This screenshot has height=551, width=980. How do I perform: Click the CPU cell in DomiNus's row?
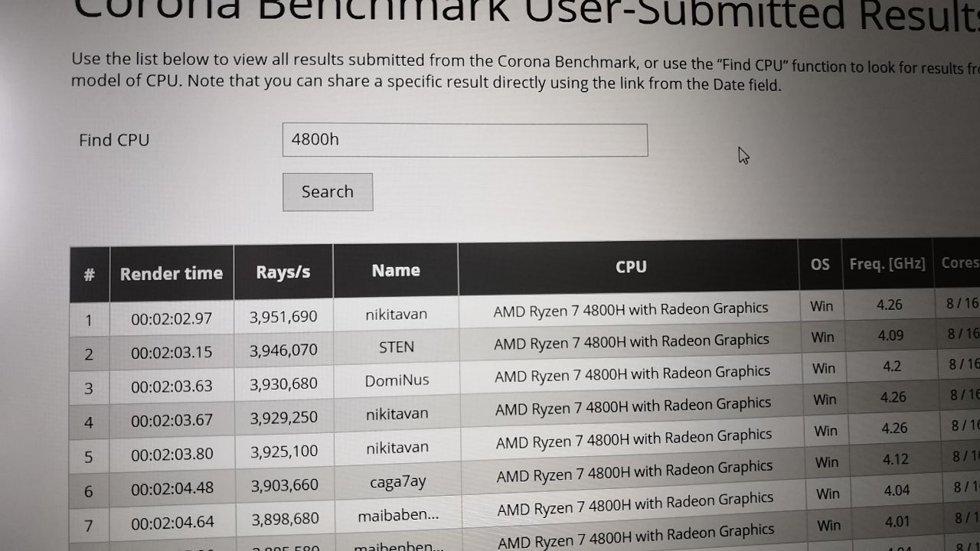(x=632, y=374)
